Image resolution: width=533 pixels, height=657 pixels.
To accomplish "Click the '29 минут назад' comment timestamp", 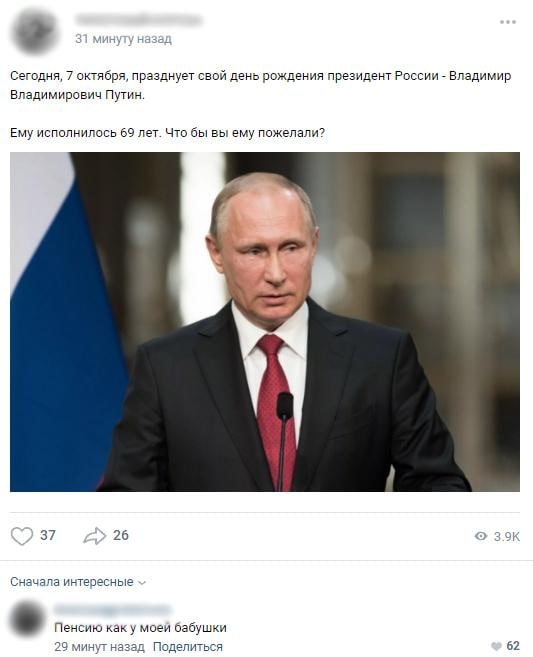I will [x=99, y=647].
